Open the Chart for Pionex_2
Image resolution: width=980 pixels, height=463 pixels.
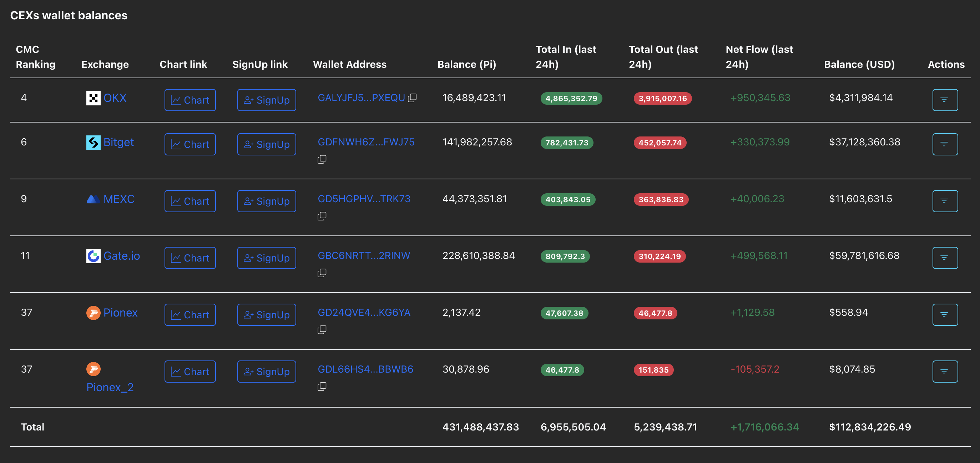click(190, 371)
